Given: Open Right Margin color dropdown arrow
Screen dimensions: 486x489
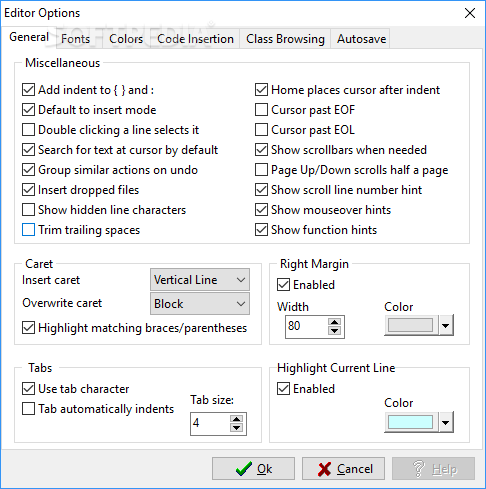Looking at the screenshot, I should 446,325.
